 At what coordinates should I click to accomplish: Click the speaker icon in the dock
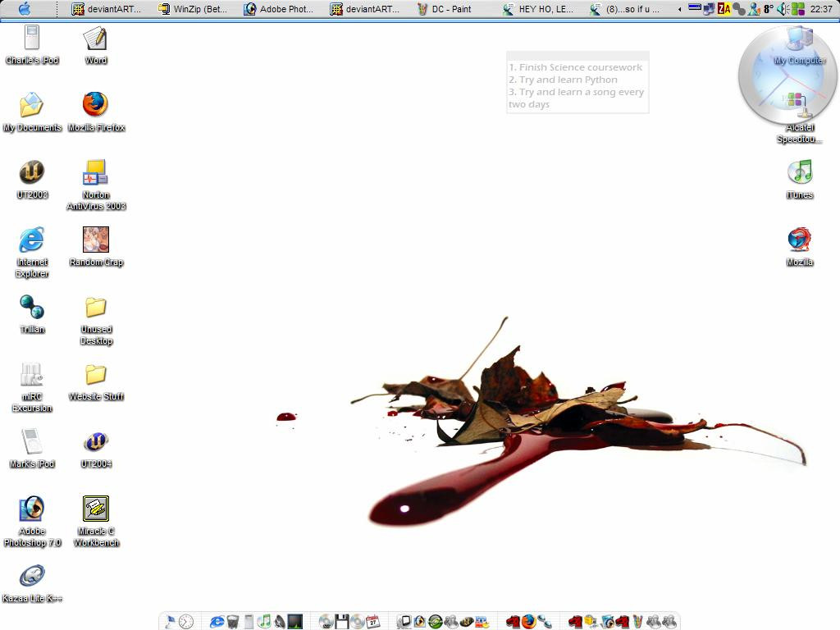pyautogui.click(x=280, y=622)
